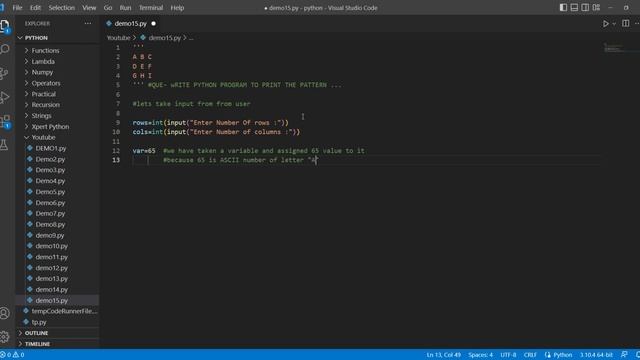Expand the Xpert Python folder
The image size is (640, 360).
pos(50,127)
